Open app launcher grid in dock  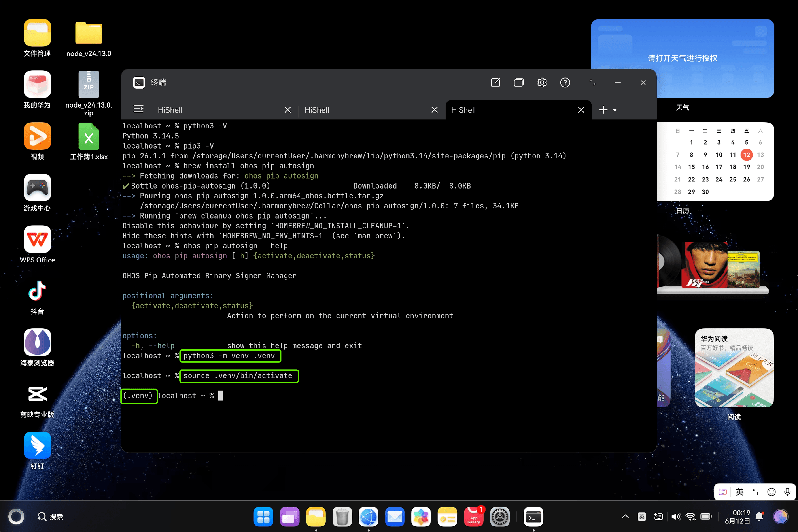(x=263, y=516)
